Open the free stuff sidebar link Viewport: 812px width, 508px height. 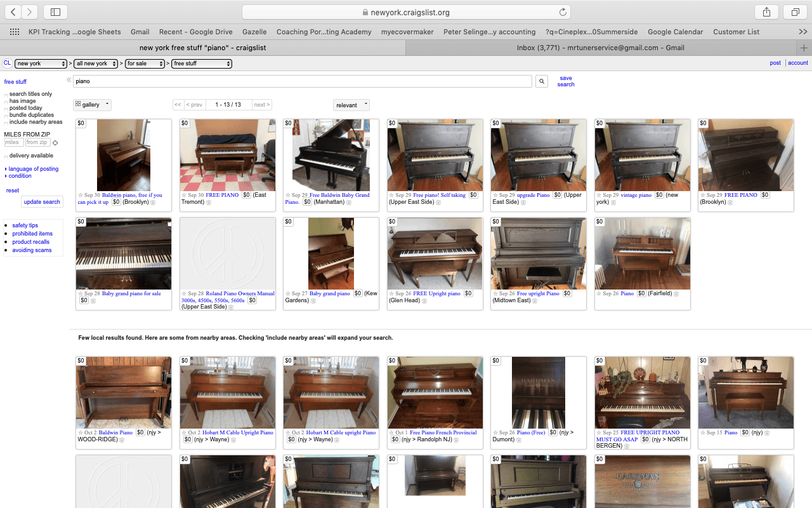(15, 82)
